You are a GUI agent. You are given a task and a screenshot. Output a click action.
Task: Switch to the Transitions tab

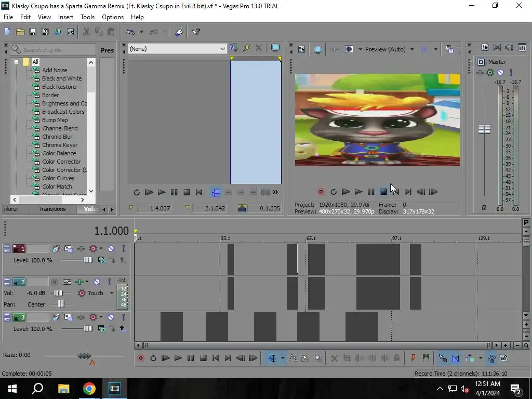point(52,209)
